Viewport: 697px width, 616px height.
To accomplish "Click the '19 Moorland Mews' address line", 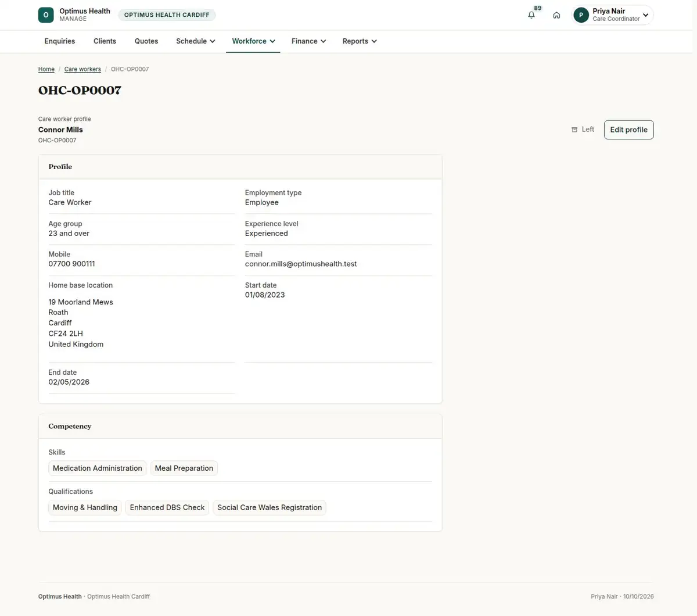I will point(81,302).
